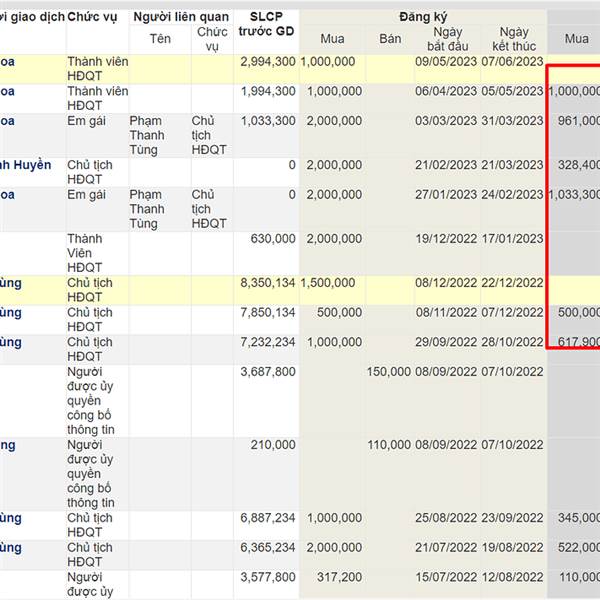600x600 pixels.
Task: Select 110,000 in the Bán column
Action: pyautogui.click(x=389, y=445)
